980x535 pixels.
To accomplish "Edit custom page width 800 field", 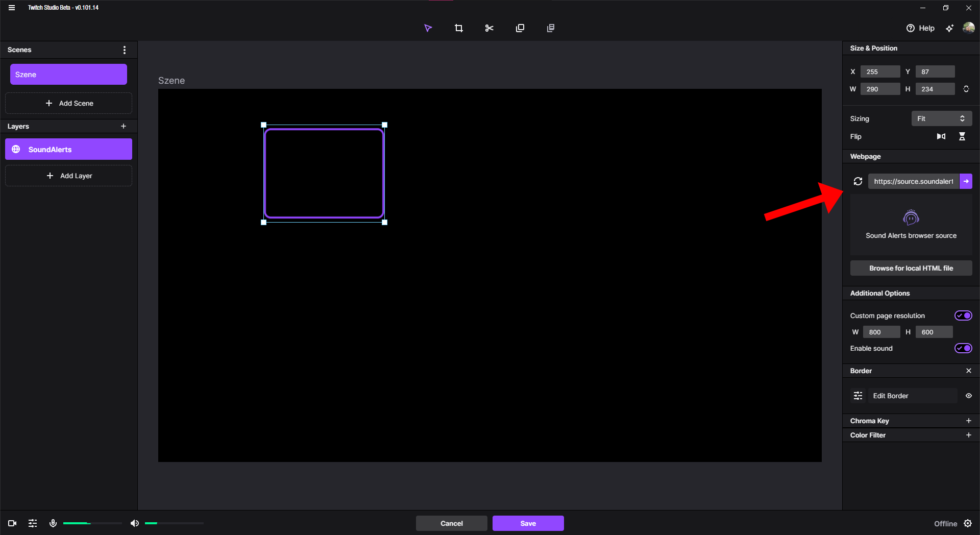I will point(881,332).
